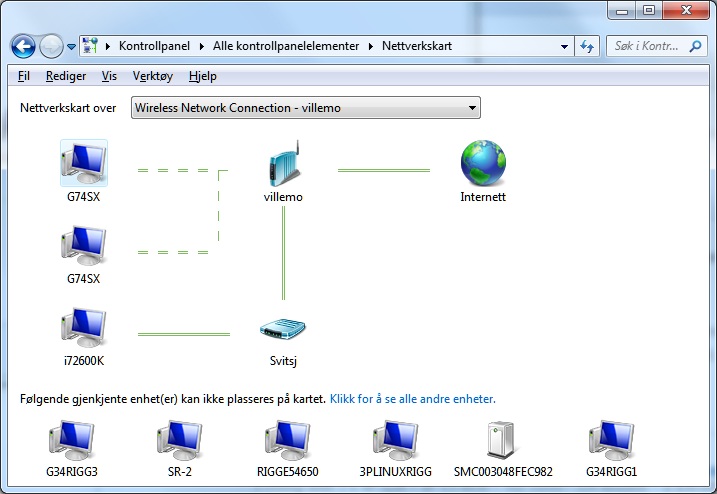Click the refresh button beside address bar
The height and width of the screenshot is (494, 717).
[587, 46]
